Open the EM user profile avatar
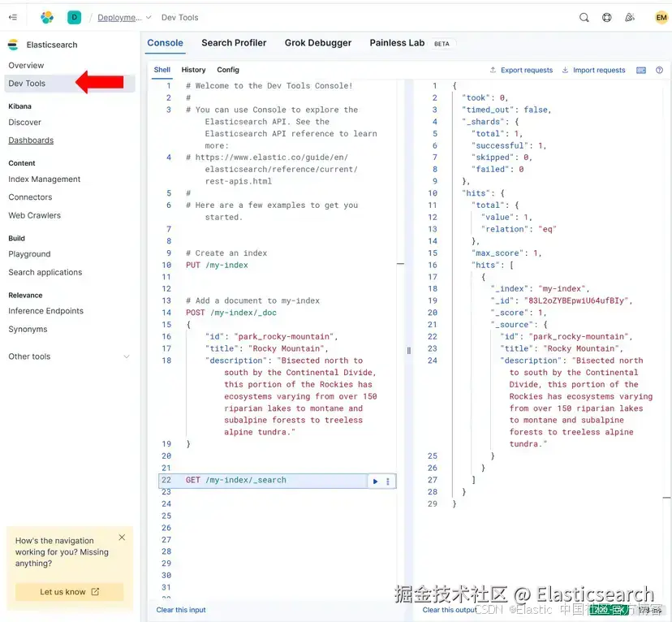The width and height of the screenshot is (672, 622). [x=661, y=18]
